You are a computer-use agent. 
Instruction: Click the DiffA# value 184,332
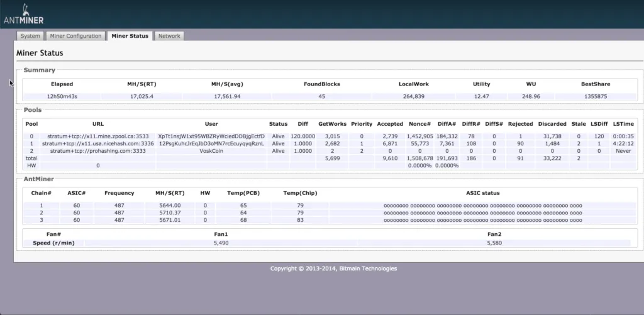[x=447, y=136]
